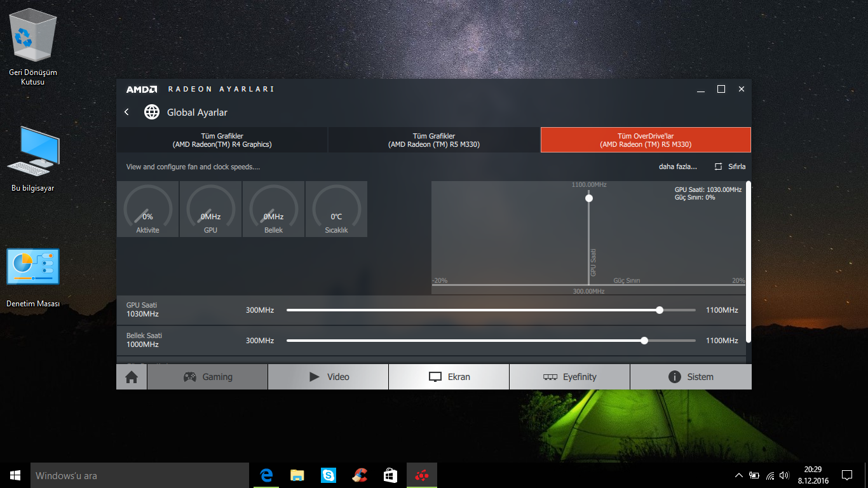Viewport: 868px width, 488px height.
Task: Select the Denetim Masası desktop icon
Action: click(33, 278)
